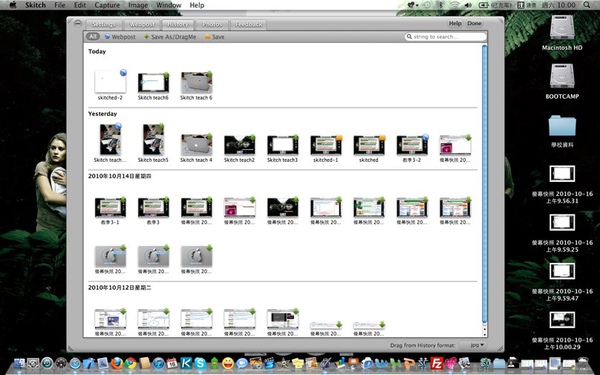This screenshot has height=375, width=600.
Task: Launch FileZilla from the Dock
Action: point(436,363)
